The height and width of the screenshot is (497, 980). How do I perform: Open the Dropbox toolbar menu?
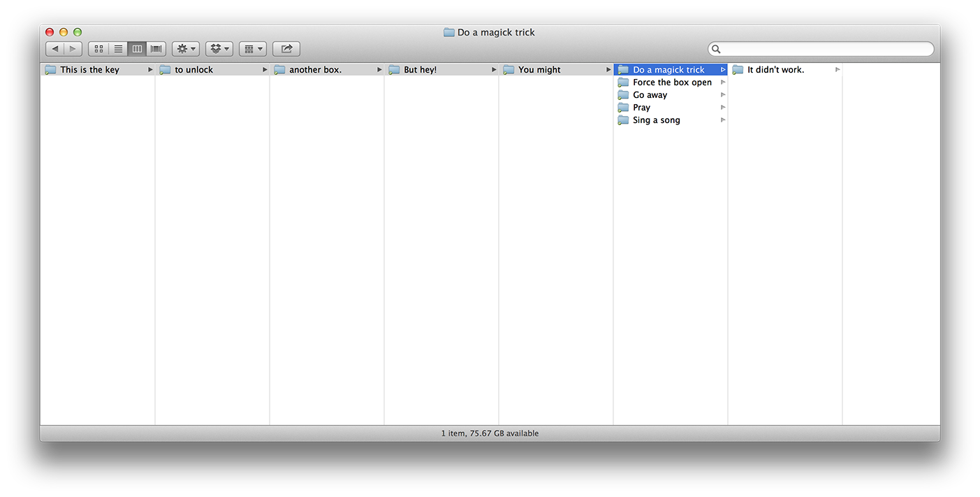[x=219, y=49]
